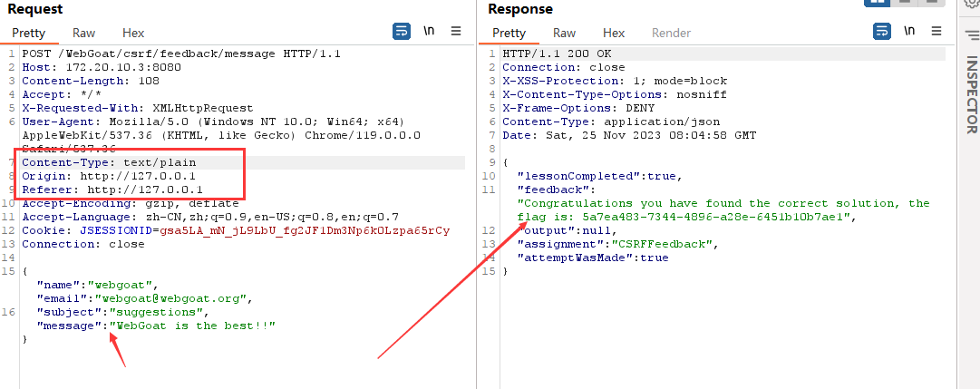Select the Pretty tab in Response pane

click(509, 33)
